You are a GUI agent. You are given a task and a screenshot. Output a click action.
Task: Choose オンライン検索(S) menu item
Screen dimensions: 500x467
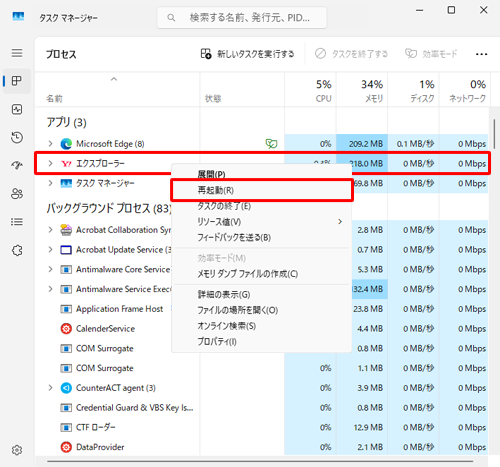(x=262, y=326)
